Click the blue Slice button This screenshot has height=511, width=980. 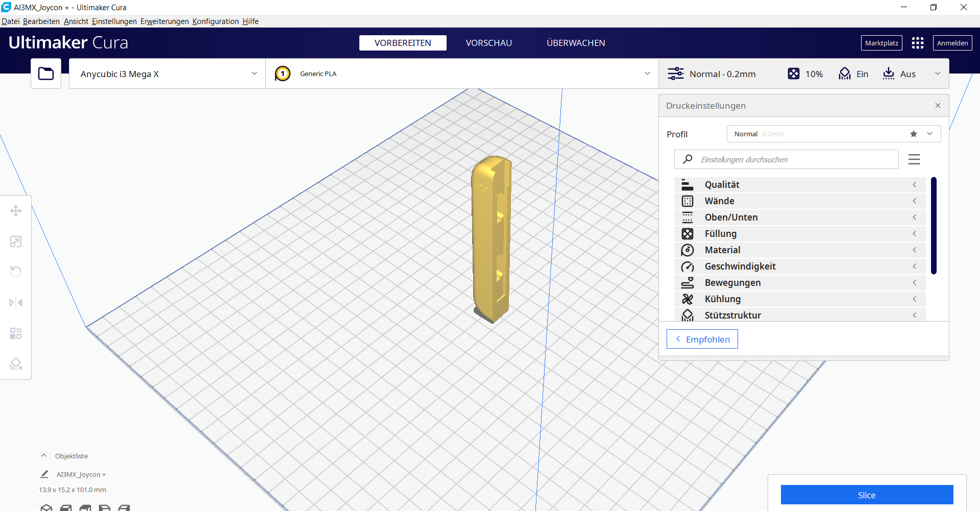pos(867,495)
